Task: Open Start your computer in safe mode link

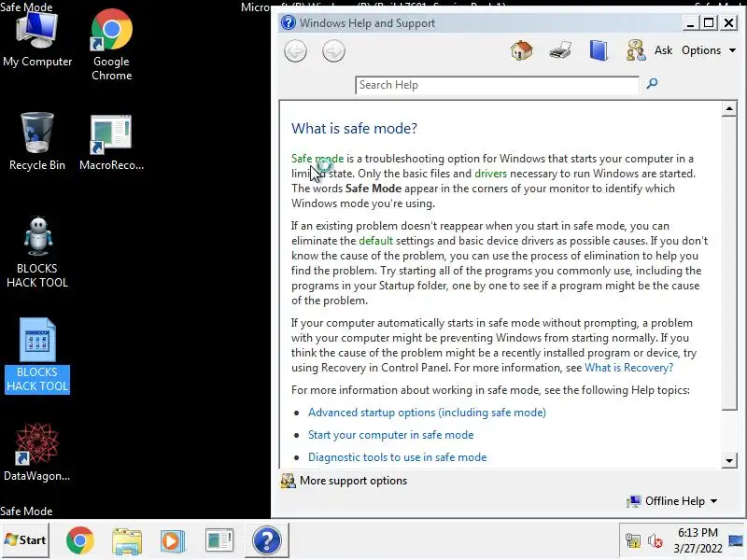Action: [x=390, y=435]
